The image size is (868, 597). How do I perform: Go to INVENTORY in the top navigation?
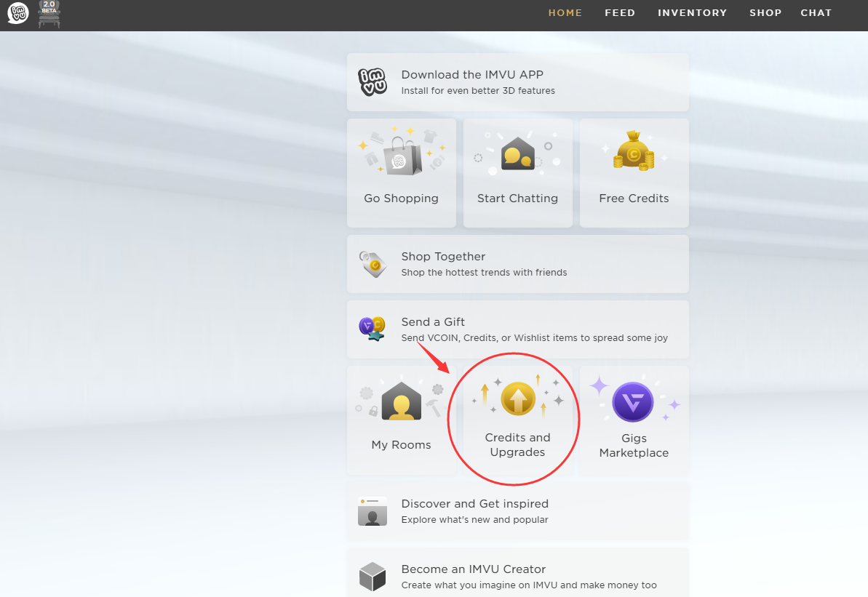click(x=693, y=13)
